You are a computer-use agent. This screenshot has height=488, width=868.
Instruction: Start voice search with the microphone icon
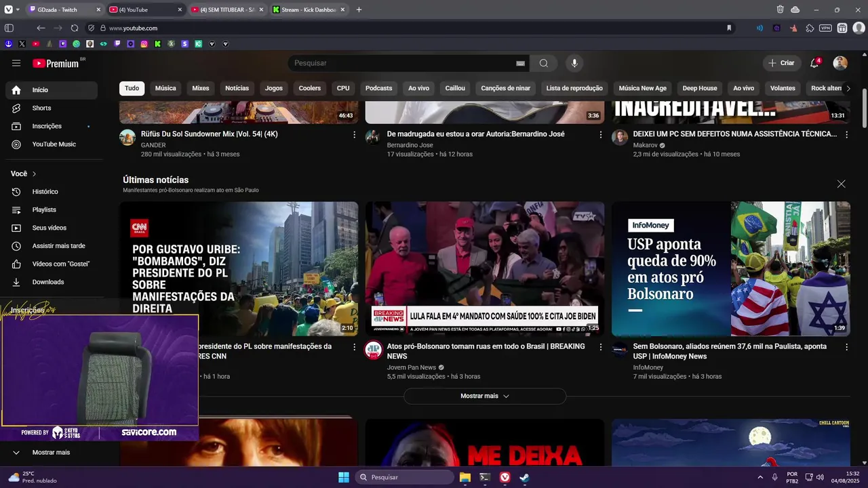(574, 63)
